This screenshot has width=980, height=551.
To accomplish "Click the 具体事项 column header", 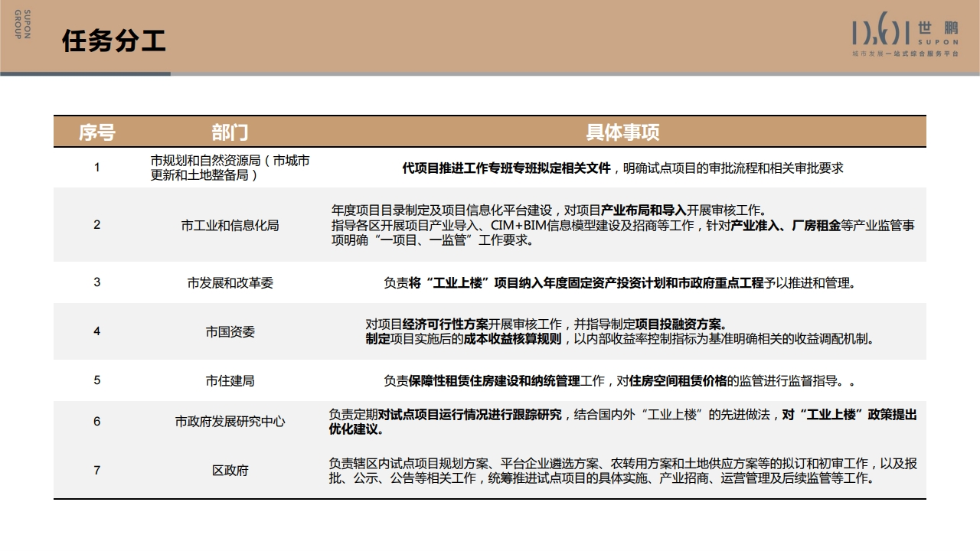I will point(622,132).
